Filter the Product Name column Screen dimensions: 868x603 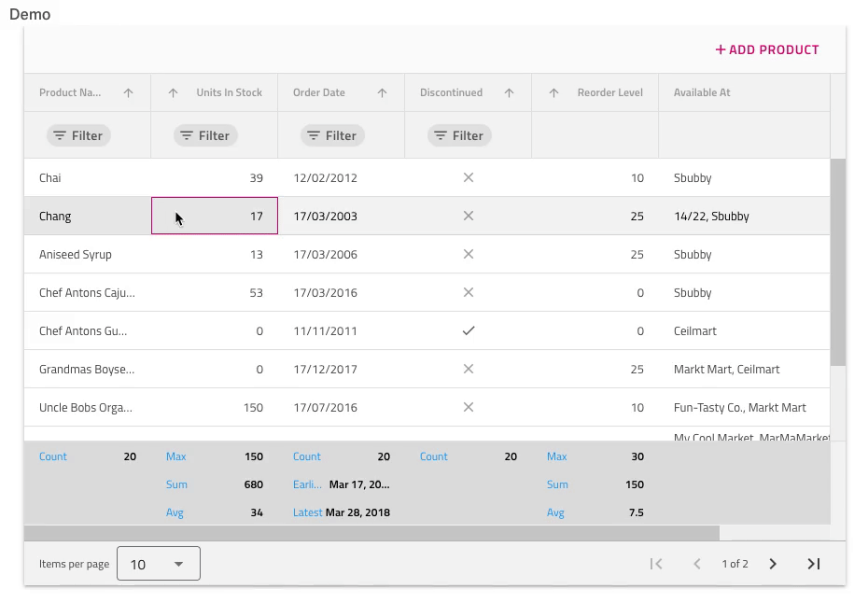tap(78, 135)
